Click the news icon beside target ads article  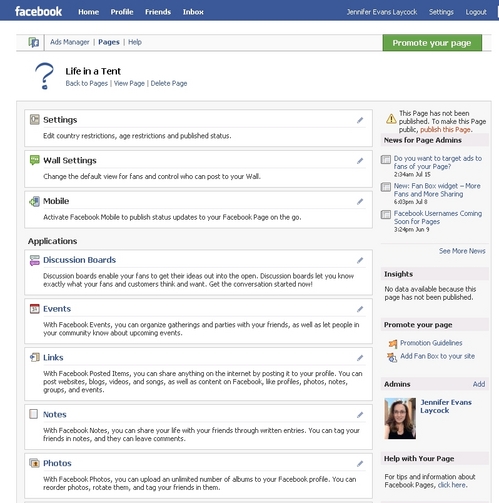tap(386, 159)
